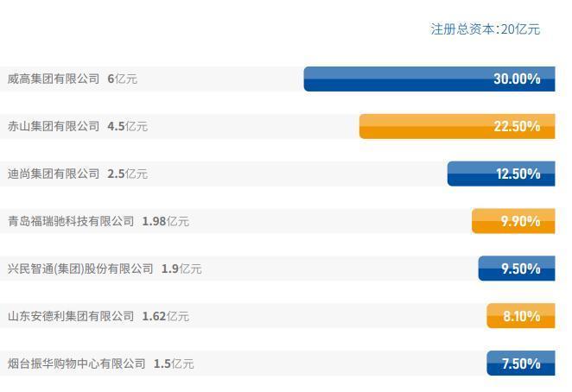Click the 9.90% orange bar
The image size is (572, 392).
[513, 221]
